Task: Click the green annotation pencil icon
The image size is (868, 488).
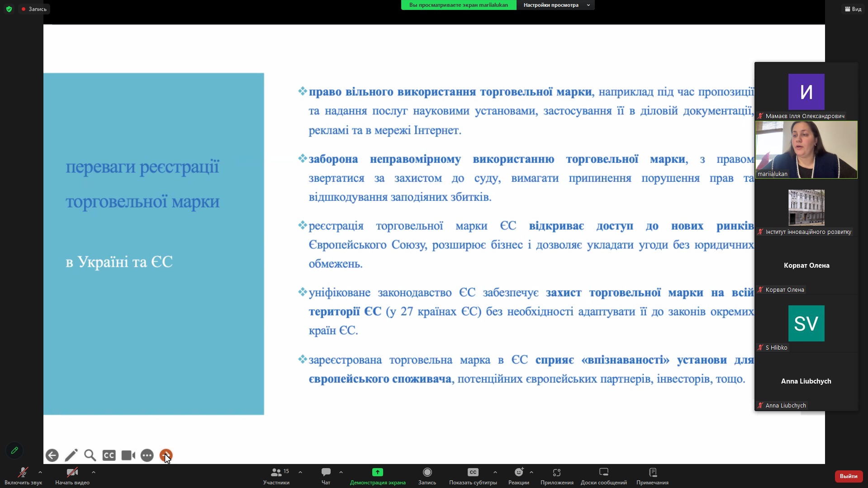Action: 14,450
